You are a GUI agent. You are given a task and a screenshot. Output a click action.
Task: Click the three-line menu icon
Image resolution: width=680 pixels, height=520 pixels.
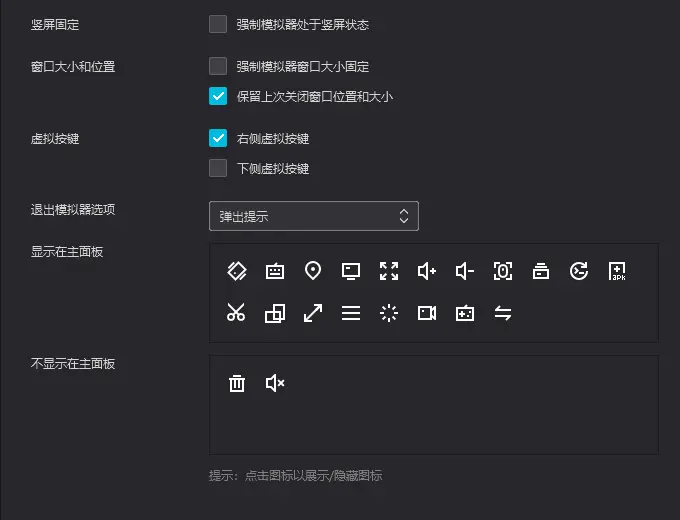click(x=351, y=313)
